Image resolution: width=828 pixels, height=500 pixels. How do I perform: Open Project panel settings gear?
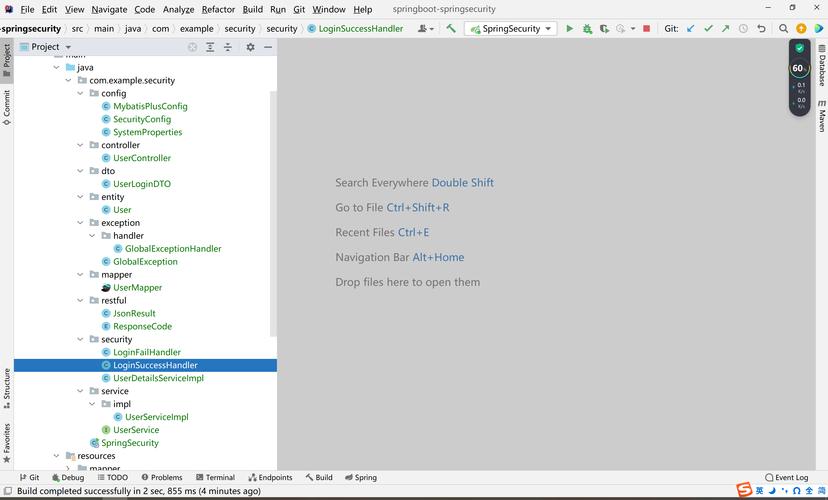[250, 47]
